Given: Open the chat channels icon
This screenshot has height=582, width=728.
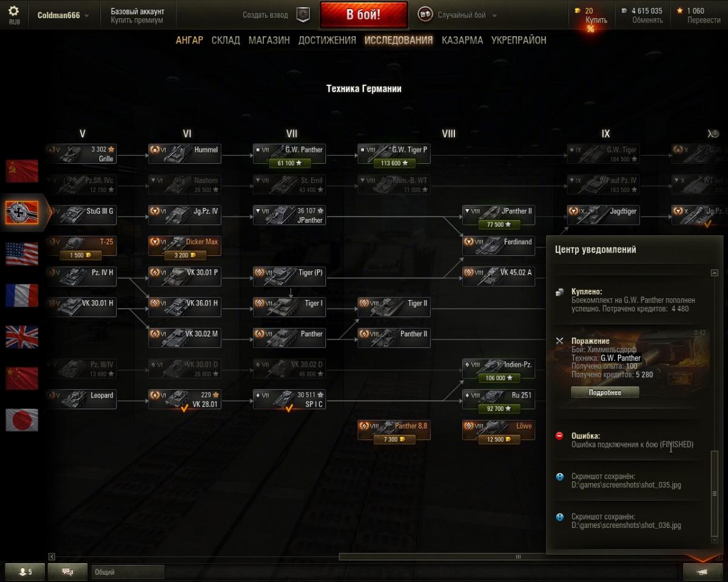Looking at the screenshot, I should pos(67,572).
